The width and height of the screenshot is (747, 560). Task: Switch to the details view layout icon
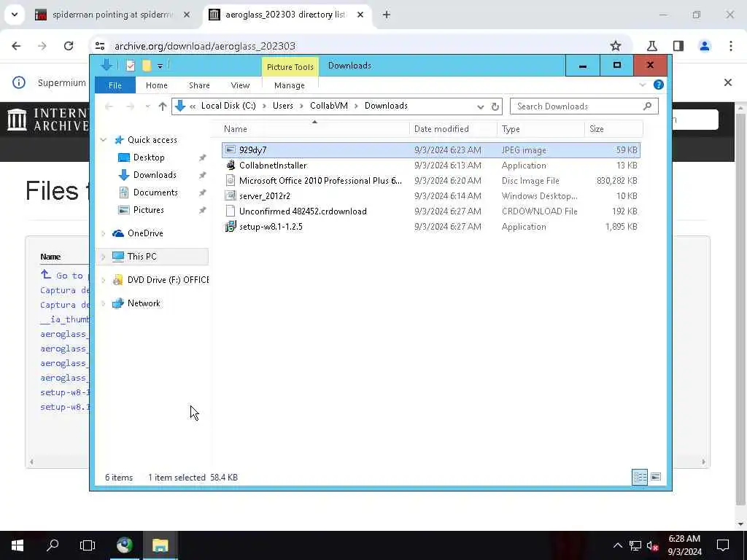[639, 477]
